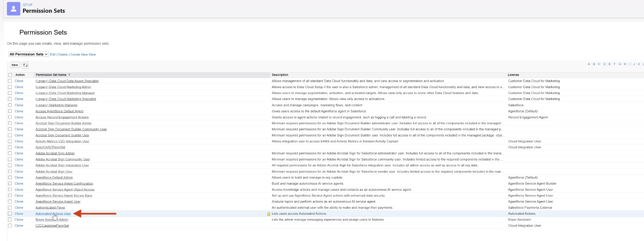Click the lock icon on Automated Actions row
The width and height of the screenshot is (644, 241).
268,214
